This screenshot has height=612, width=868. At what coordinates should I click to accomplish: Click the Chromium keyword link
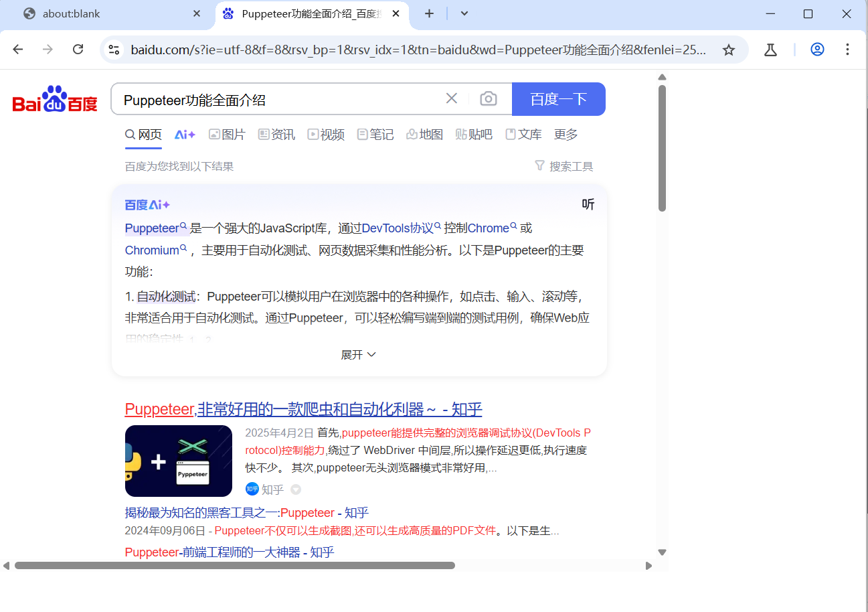tap(156, 250)
